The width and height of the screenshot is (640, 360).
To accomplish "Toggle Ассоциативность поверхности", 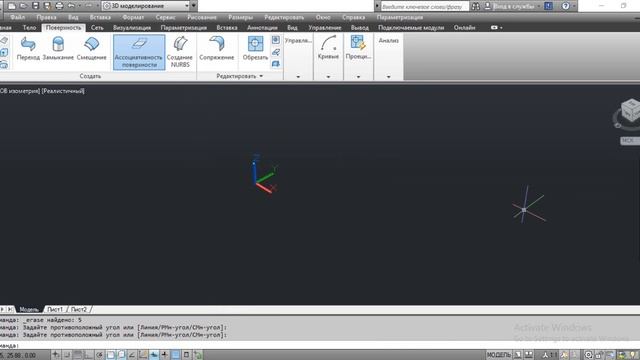I will [x=139, y=52].
